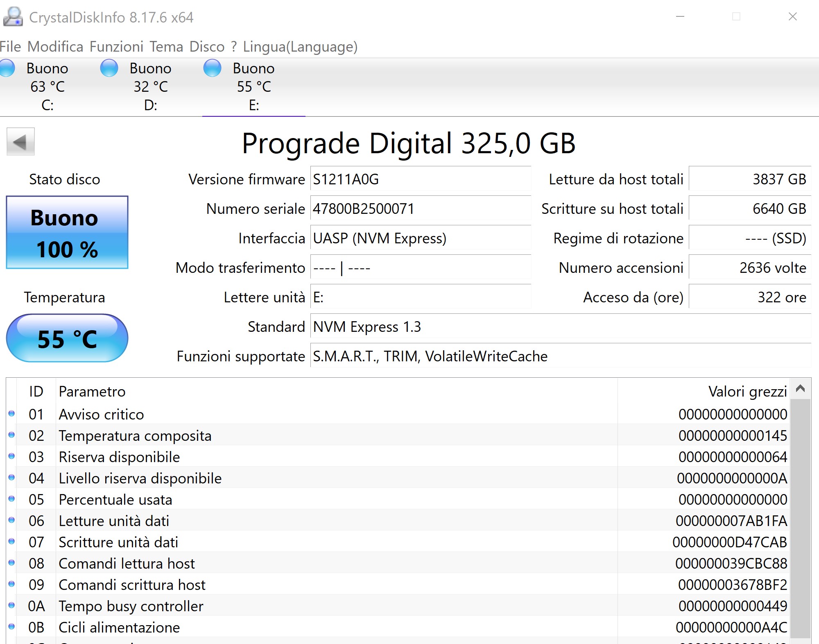819x644 pixels.
Task: Click raw value 00000000D47CAB
Action: [730, 542]
